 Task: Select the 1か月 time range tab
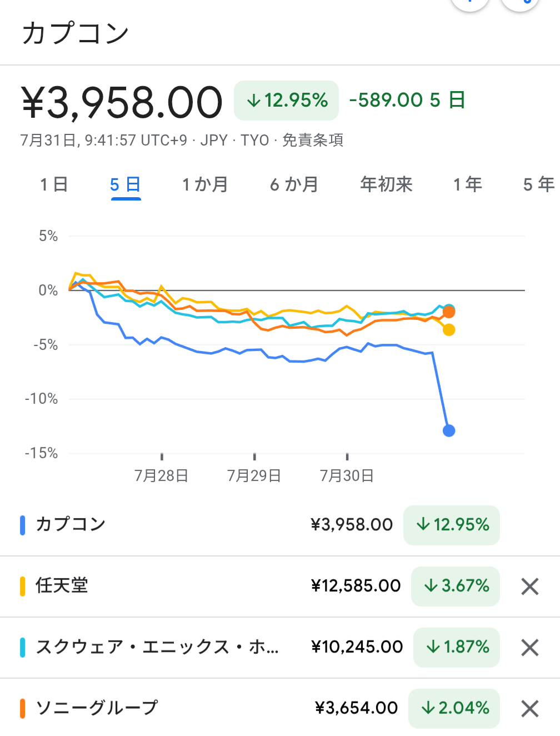tap(205, 184)
